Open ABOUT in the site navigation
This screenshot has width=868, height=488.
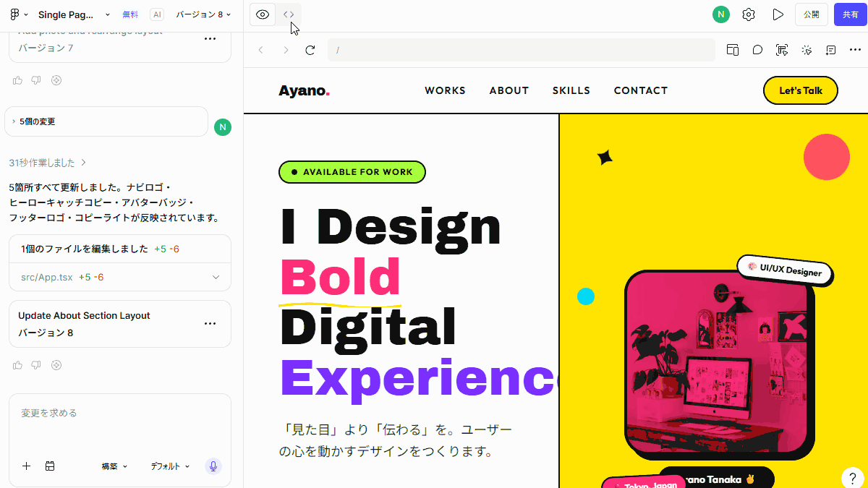(x=509, y=90)
